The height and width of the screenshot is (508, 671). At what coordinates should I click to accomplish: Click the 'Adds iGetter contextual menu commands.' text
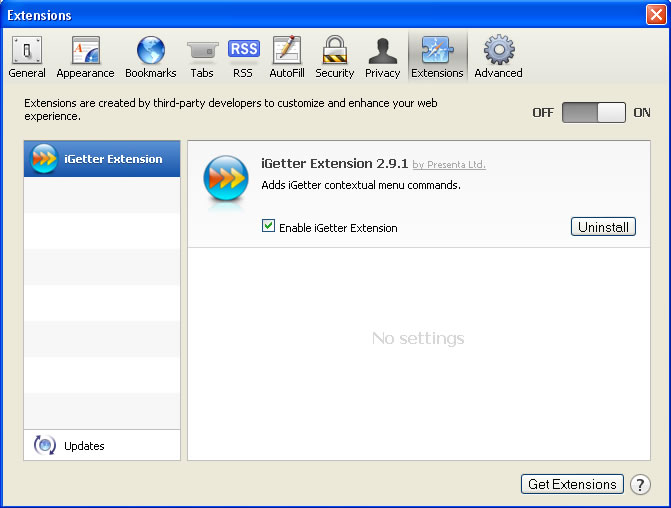[361, 185]
